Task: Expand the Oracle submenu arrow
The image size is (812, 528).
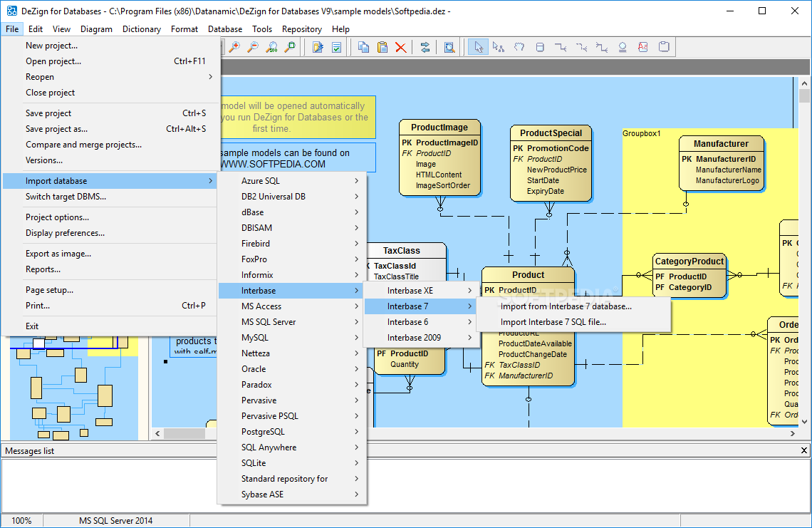Action: pyautogui.click(x=357, y=369)
